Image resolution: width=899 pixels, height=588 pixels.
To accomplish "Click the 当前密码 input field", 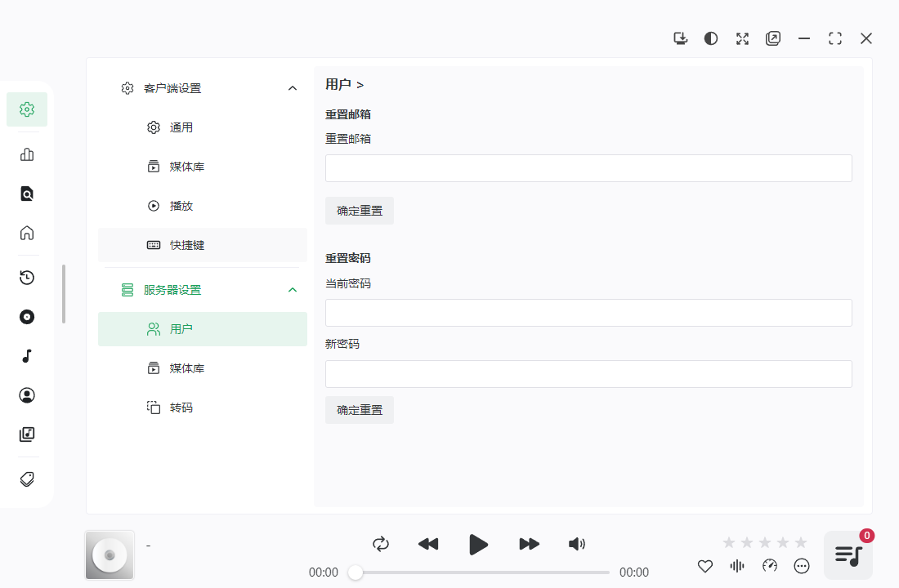I will (x=588, y=312).
